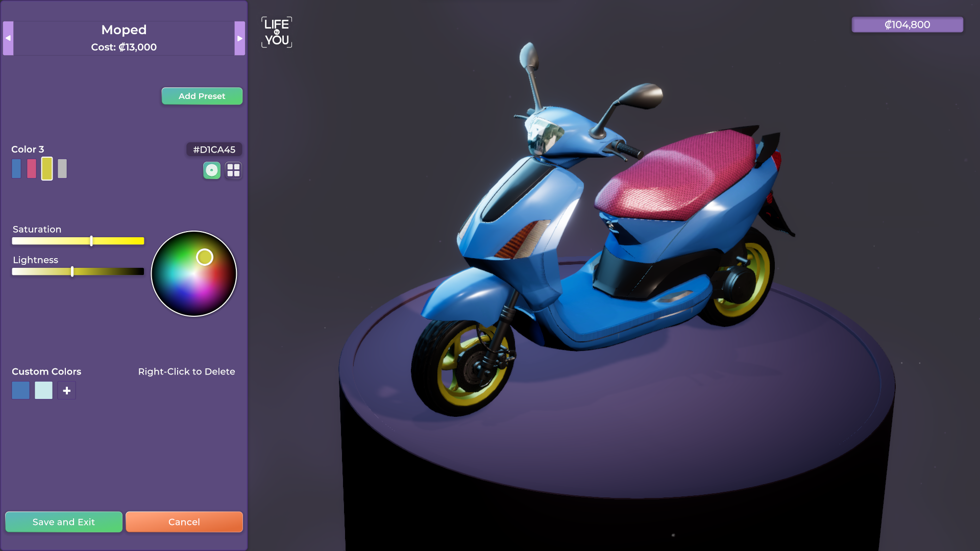Switch to color grid swatch mode

pyautogui.click(x=233, y=170)
